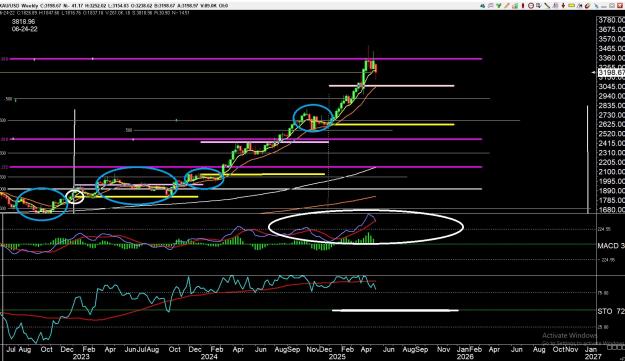Click the current price tag 3198.67
The width and height of the screenshot is (625, 361).
611,73
